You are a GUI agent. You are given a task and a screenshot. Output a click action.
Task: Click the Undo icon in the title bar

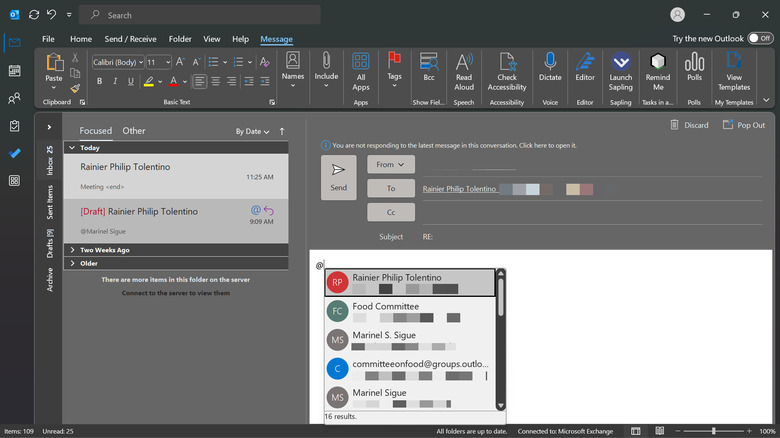[51, 15]
